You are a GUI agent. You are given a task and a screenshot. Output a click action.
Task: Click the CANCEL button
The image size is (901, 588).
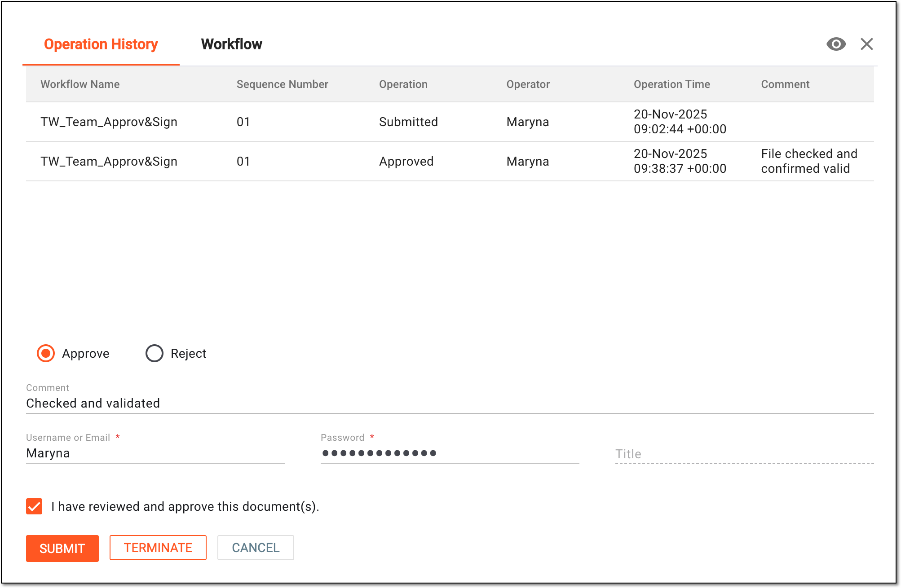coord(256,548)
